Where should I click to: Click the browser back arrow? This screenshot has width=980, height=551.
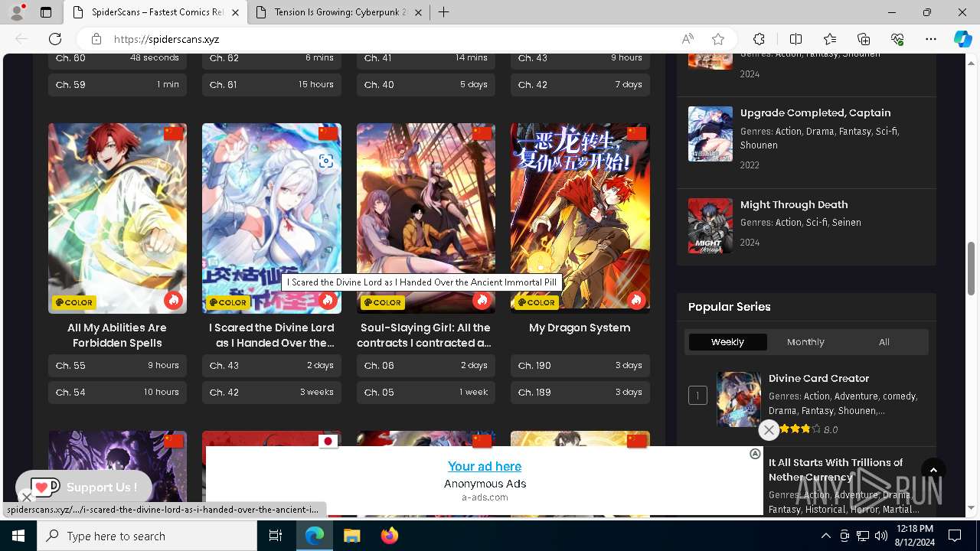tap(21, 39)
